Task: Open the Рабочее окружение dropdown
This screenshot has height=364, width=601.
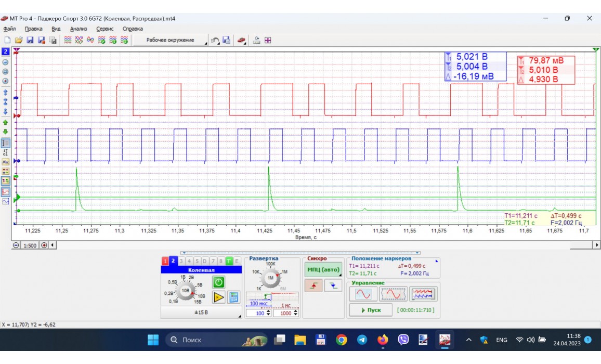Action: tap(170, 40)
